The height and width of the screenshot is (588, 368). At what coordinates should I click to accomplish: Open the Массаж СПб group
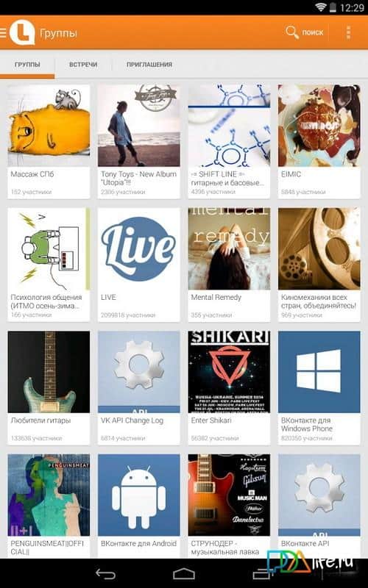49,142
